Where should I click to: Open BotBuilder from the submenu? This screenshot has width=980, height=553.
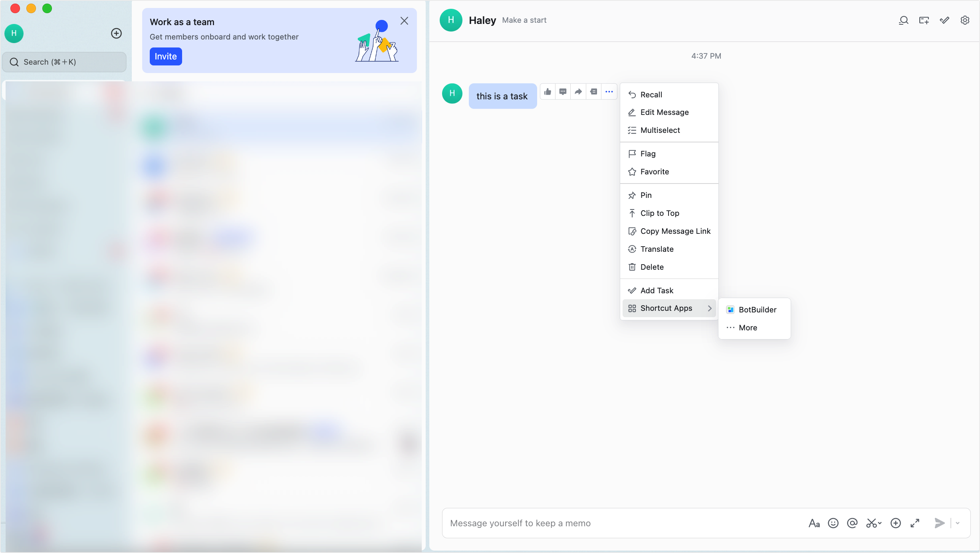coord(754,310)
